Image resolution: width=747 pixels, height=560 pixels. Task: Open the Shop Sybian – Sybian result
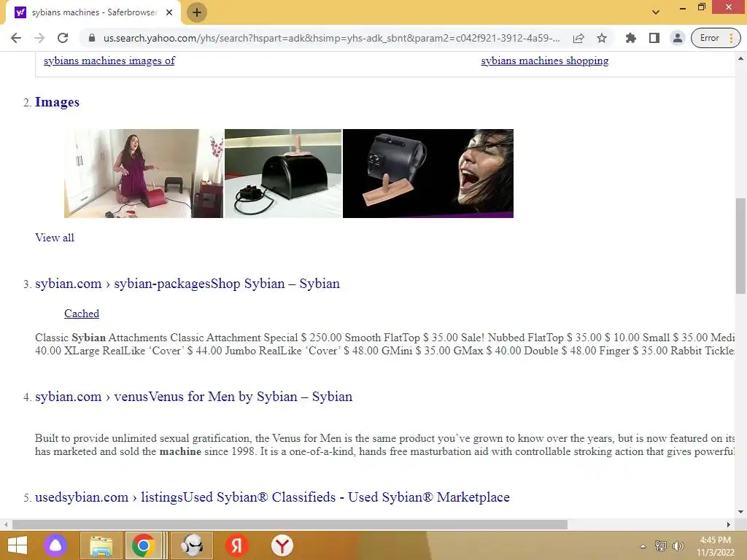tap(187, 284)
